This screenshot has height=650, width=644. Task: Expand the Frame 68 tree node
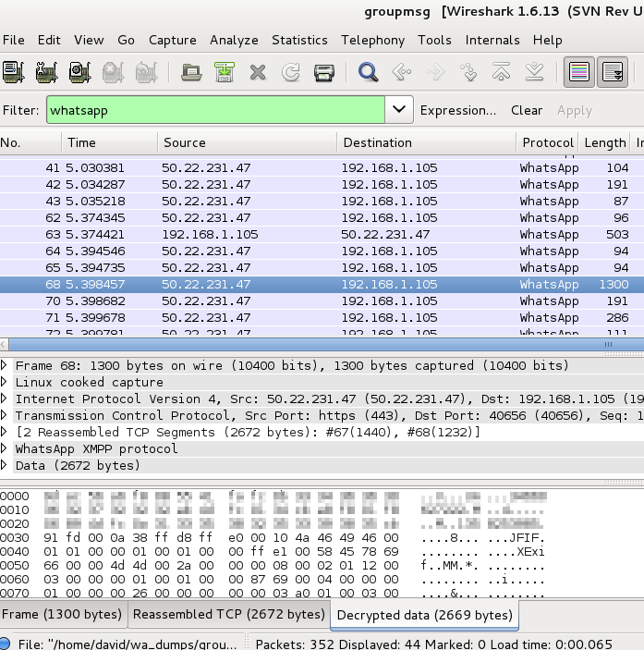click(4, 365)
